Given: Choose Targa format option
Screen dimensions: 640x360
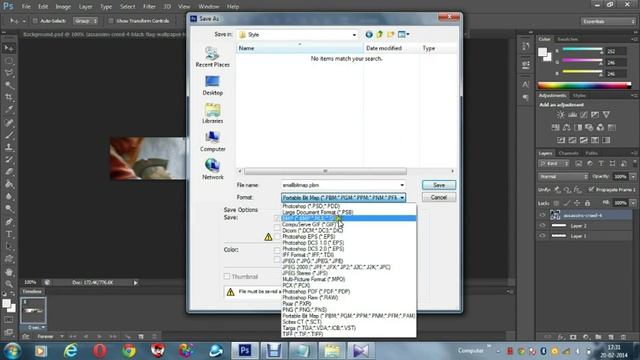Looking at the screenshot, I should (319, 328).
